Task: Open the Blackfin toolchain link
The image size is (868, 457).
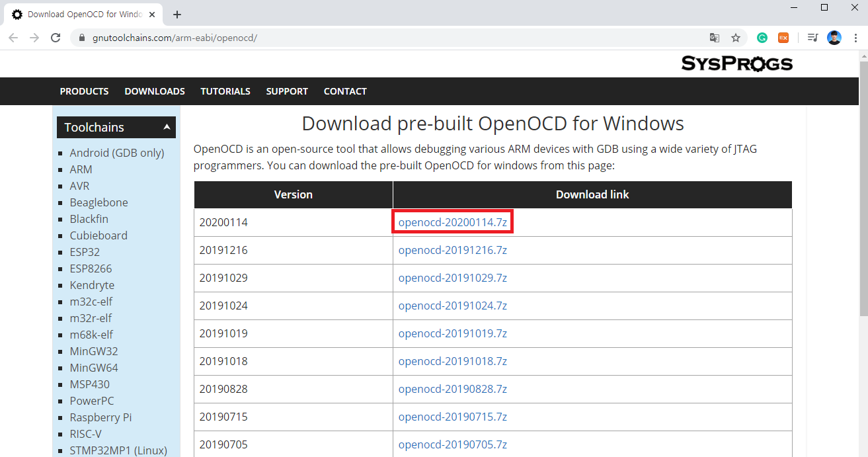Action: pyautogui.click(x=89, y=219)
